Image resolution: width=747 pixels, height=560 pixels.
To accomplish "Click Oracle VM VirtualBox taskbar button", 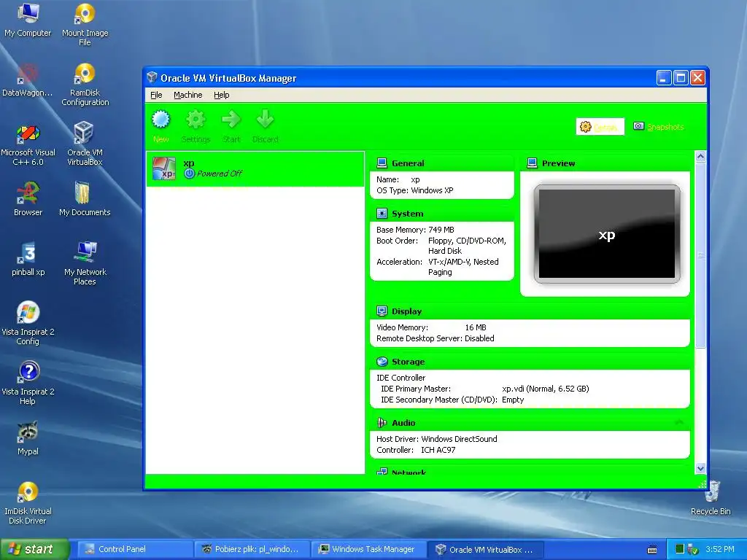I will pyautogui.click(x=487, y=549).
